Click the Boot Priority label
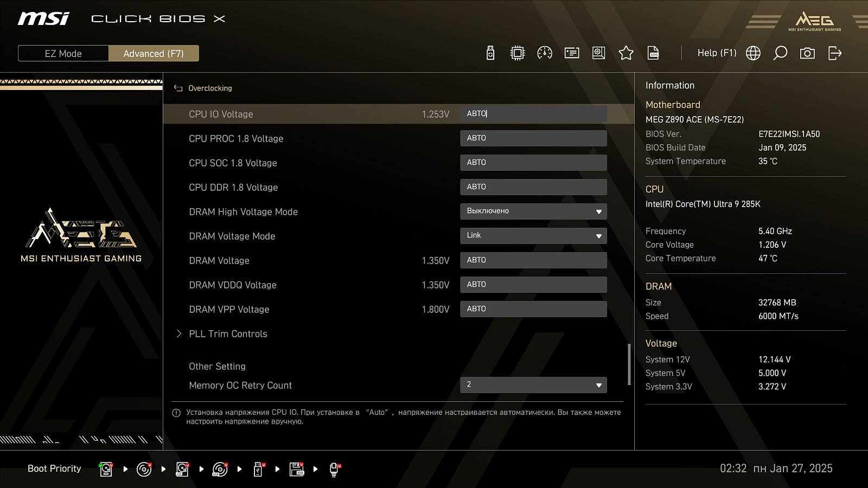The image size is (868, 488). click(x=54, y=468)
